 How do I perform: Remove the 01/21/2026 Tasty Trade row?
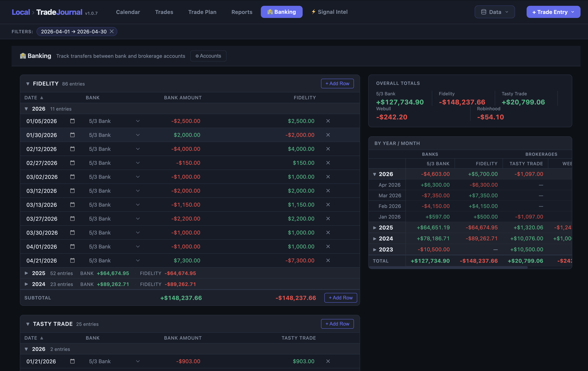point(328,361)
